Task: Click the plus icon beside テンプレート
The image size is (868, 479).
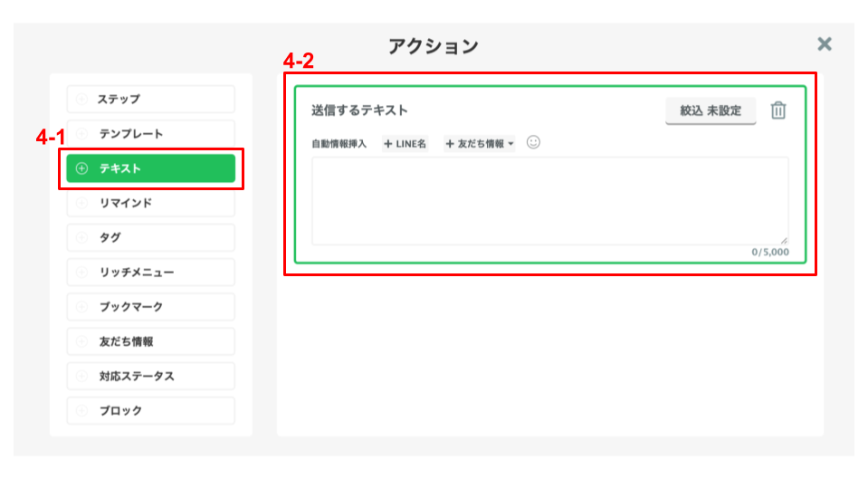Action: pyautogui.click(x=82, y=133)
